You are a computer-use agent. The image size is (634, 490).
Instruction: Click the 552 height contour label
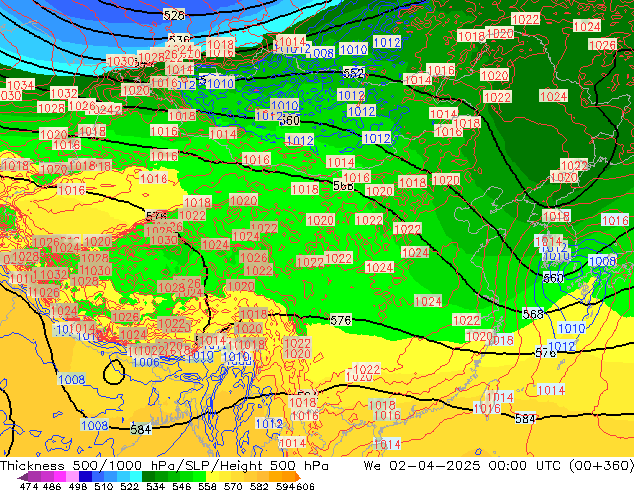click(x=353, y=73)
